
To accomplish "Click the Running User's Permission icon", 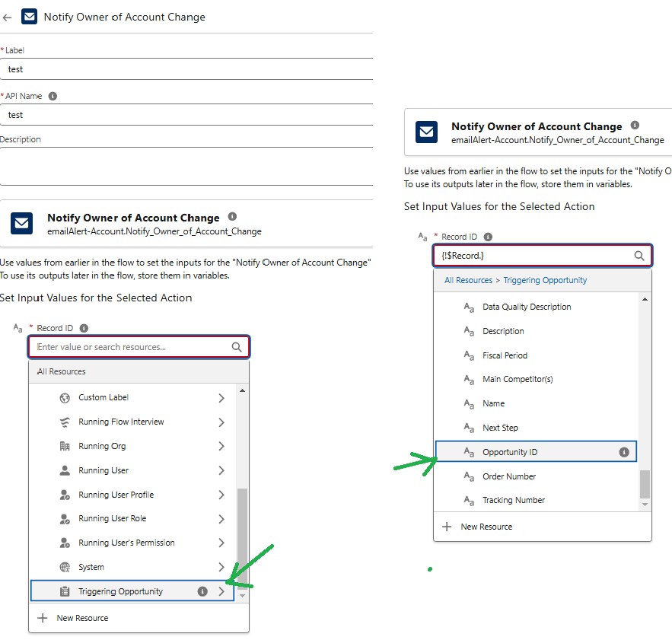I will (65, 543).
